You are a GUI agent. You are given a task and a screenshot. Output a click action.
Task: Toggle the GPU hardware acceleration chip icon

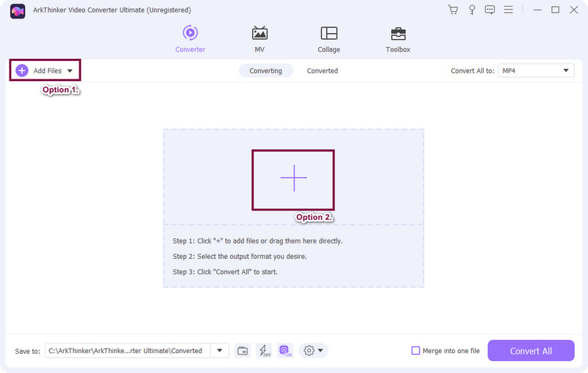[x=285, y=350]
